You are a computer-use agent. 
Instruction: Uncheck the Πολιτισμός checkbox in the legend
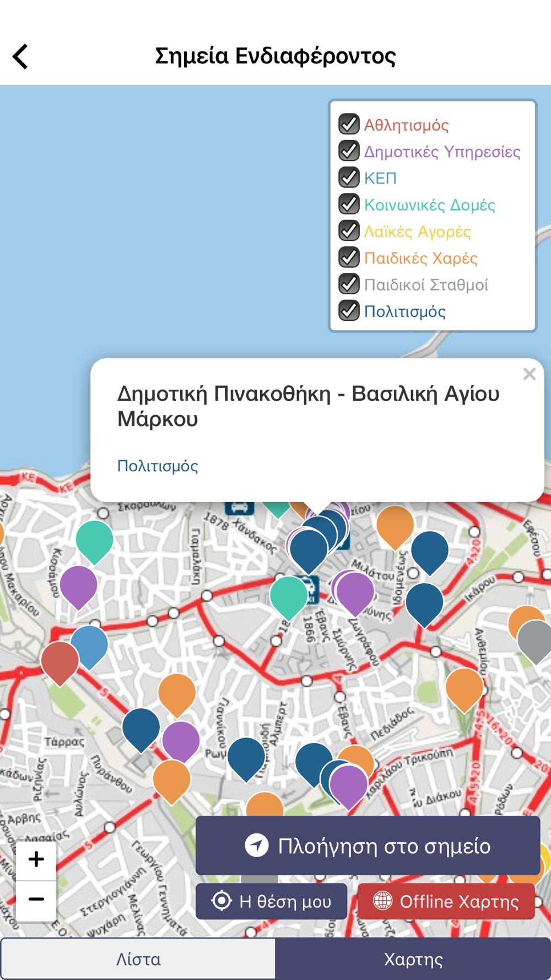pos(349,311)
